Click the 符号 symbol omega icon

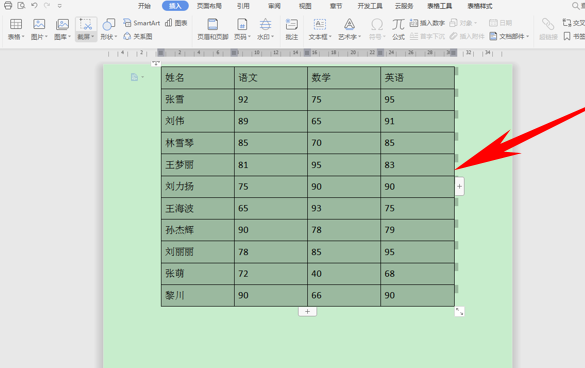pyautogui.click(x=377, y=24)
